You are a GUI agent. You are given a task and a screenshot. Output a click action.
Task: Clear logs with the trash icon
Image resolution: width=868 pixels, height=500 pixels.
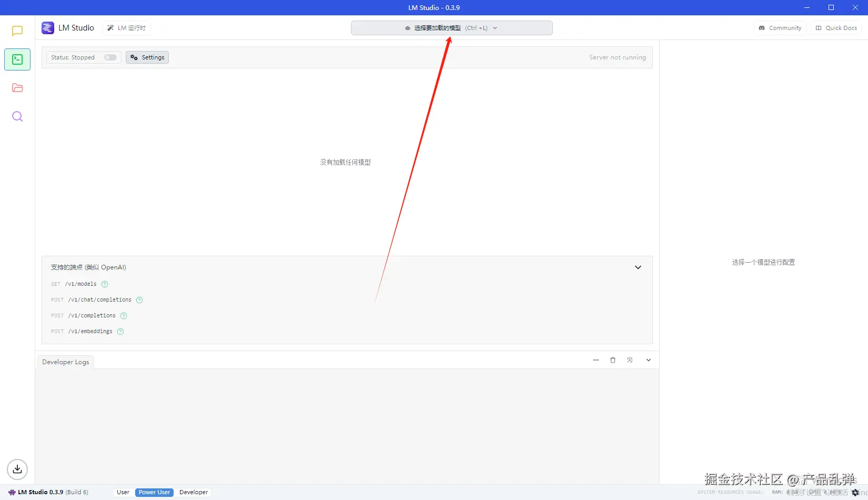tap(613, 360)
